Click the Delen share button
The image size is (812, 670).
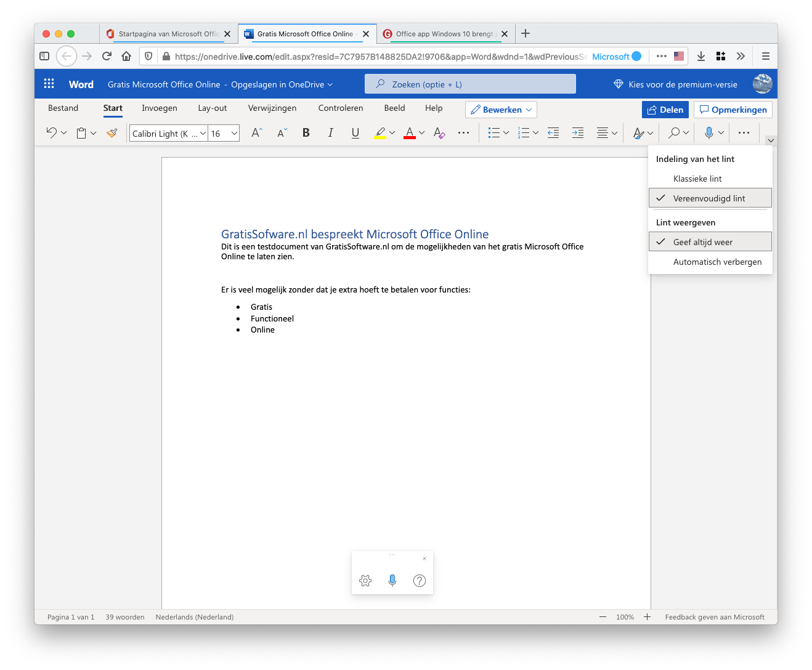(665, 110)
